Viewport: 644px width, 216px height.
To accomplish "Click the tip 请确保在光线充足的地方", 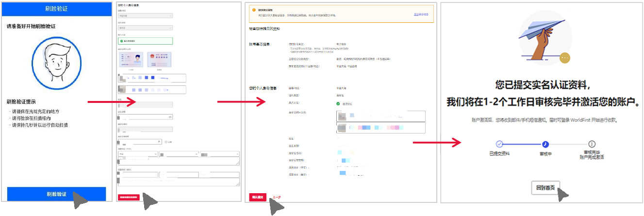I will (35, 112).
